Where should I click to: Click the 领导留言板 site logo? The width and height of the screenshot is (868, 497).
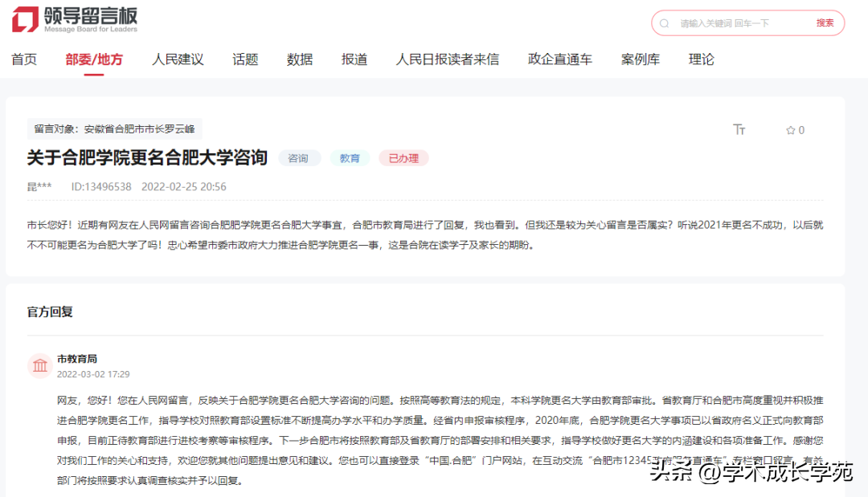click(75, 20)
